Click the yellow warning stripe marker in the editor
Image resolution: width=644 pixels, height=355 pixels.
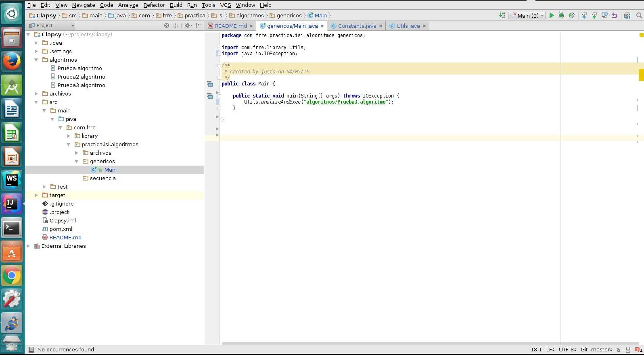641,75
